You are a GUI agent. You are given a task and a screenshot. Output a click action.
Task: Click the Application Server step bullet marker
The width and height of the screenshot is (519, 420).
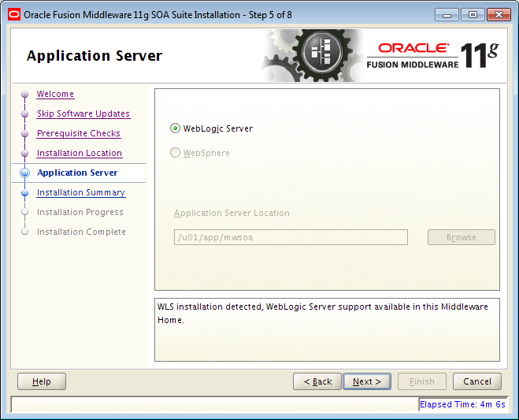24,173
